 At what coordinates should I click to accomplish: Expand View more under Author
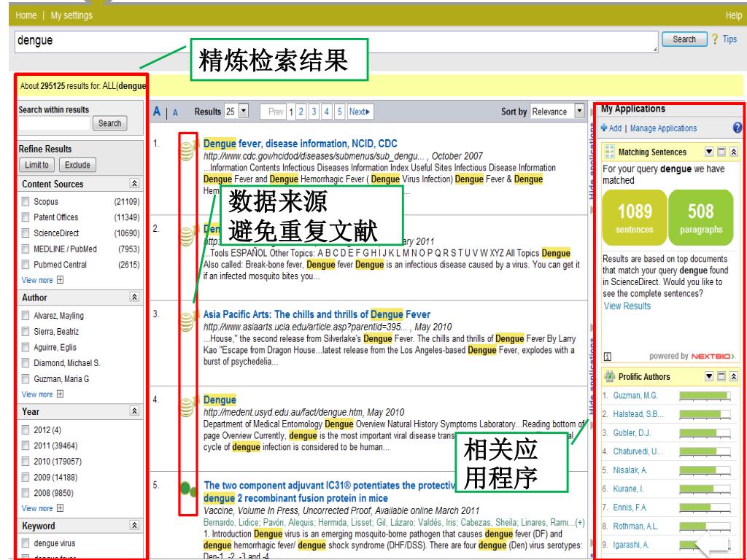pos(42,394)
